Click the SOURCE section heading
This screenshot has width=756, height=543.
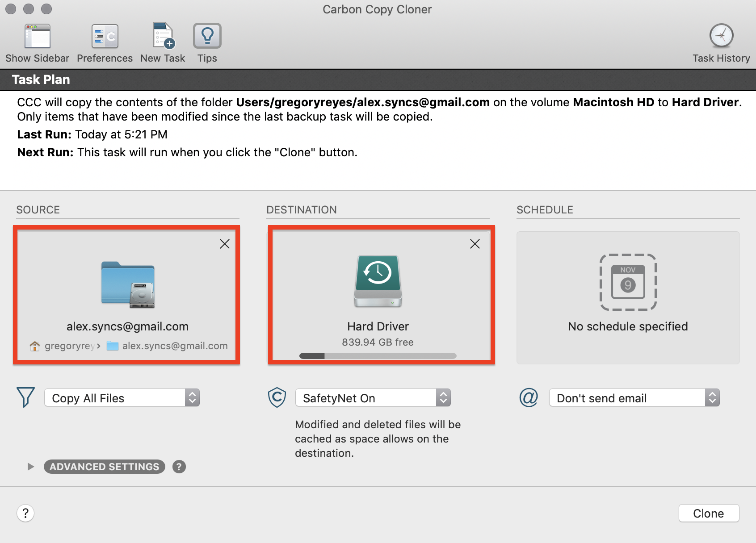click(38, 210)
